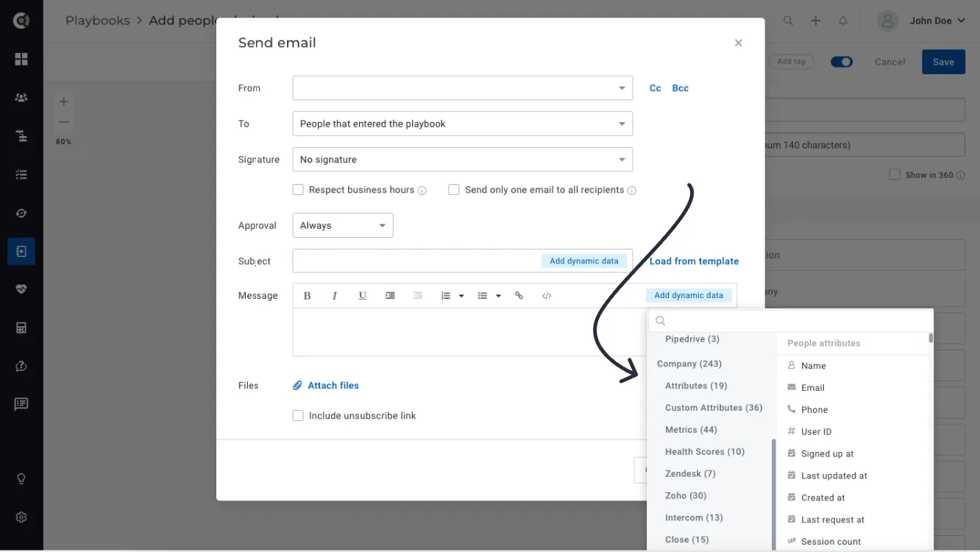980x552 pixels.
Task: Open the settings gear in sidebar
Action: tap(21, 517)
